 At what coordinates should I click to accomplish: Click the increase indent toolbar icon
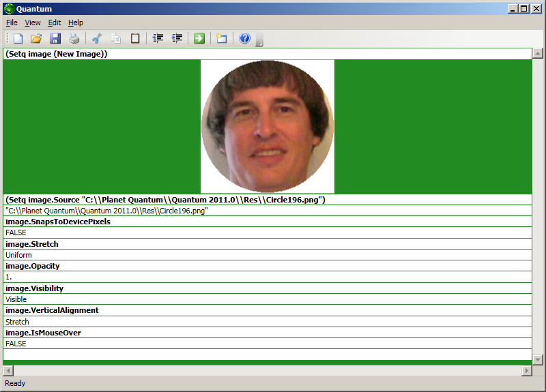pos(177,38)
